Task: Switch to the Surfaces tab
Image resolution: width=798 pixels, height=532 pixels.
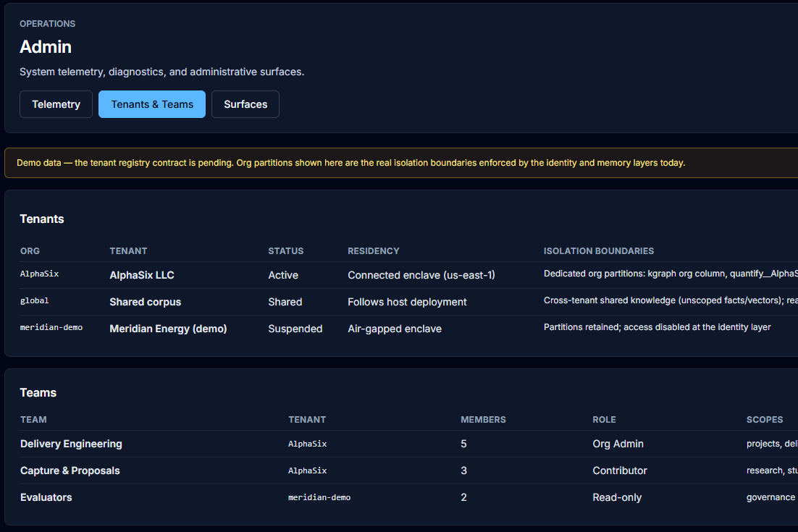Action: 245,104
